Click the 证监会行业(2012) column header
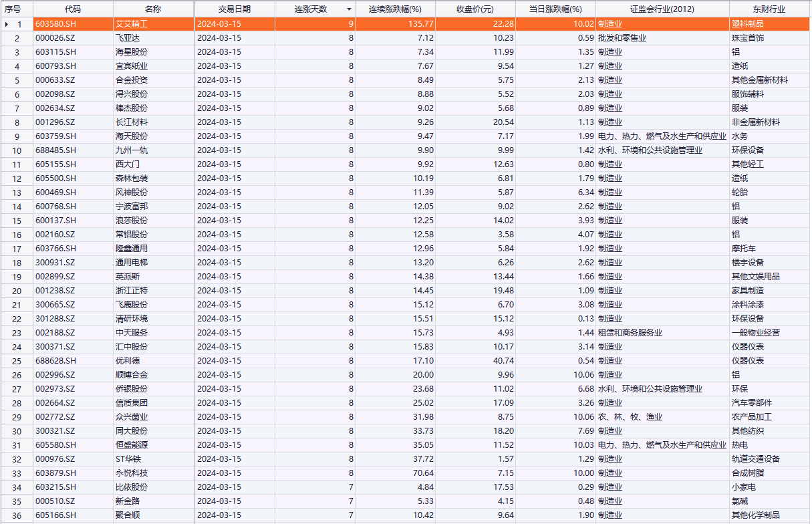The image size is (812, 524). point(662,9)
